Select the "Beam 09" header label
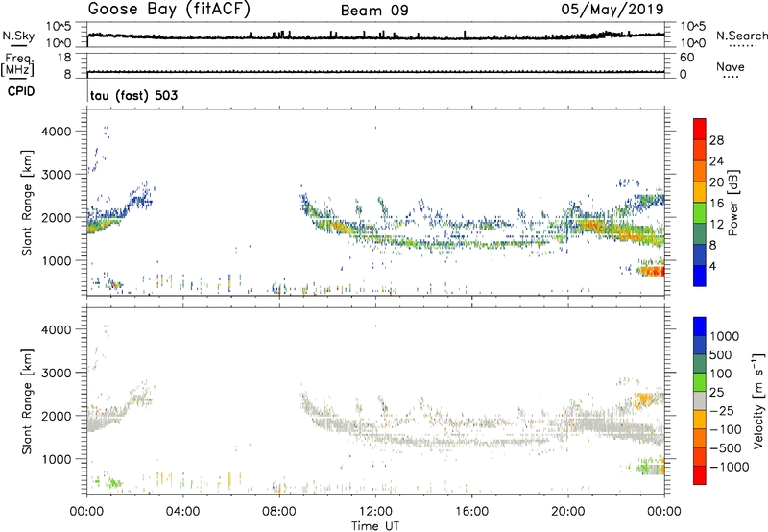 [374, 11]
